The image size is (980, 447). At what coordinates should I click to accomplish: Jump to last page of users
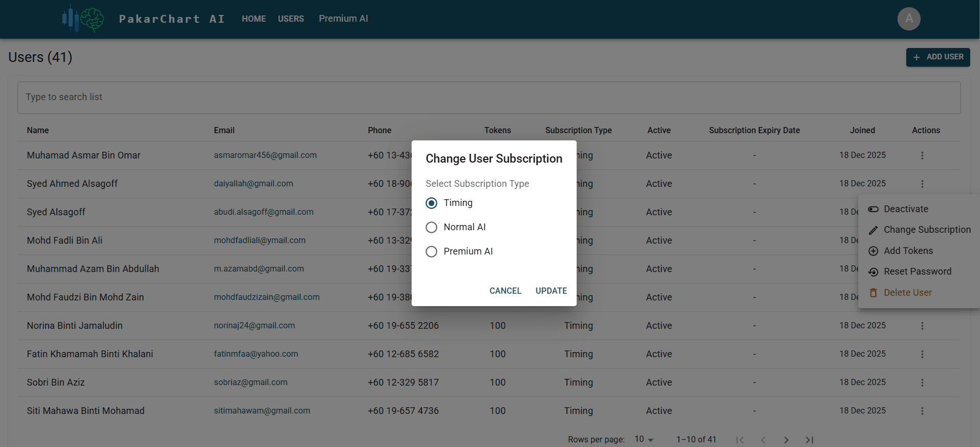click(809, 440)
